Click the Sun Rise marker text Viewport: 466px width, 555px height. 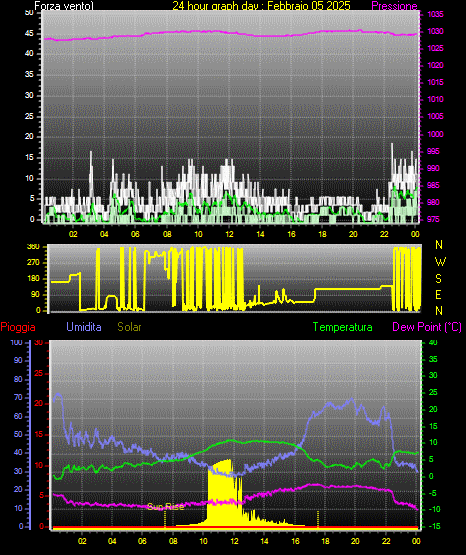[x=166, y=507]
